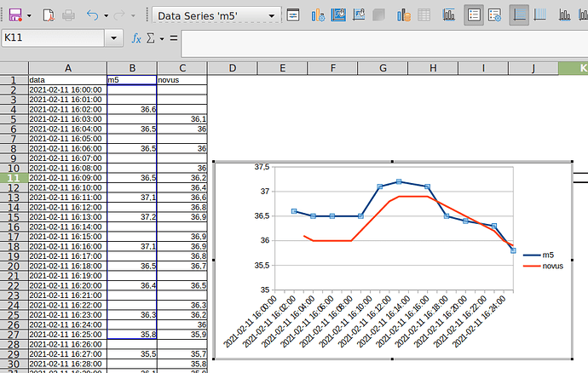The width and height of the screenshot is (588, 373).
Task: Open the Function Wizard fx icon
Action: (136, 38)
